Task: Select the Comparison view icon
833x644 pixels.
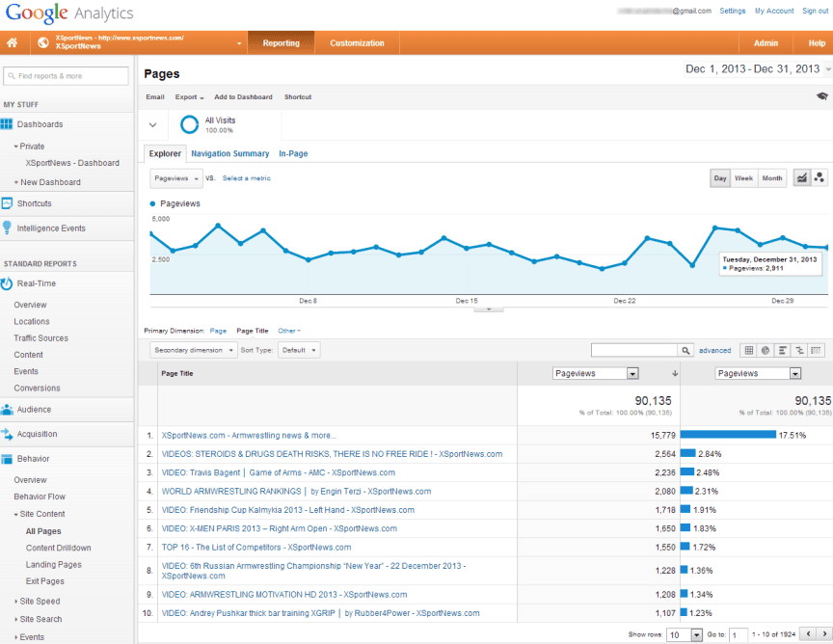Action: (799, 350)
